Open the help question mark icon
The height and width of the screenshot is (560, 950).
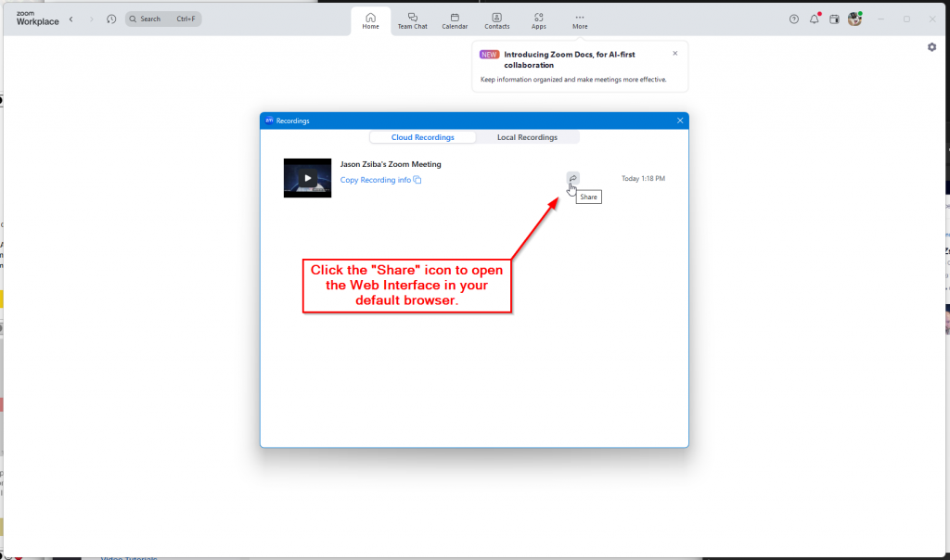point(793,19)
